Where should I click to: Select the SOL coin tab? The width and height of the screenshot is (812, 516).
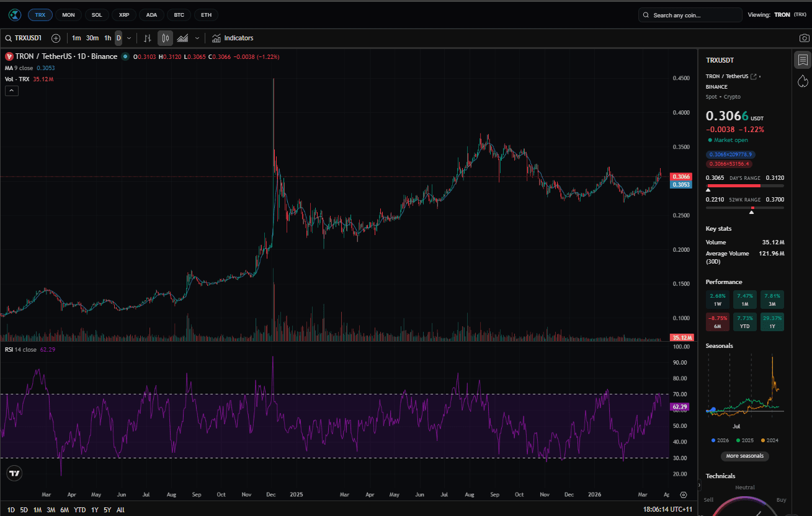point(96,15)
